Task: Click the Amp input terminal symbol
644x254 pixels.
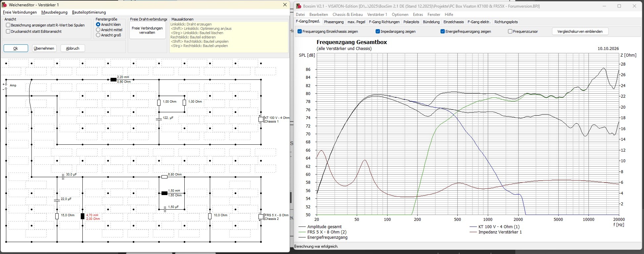Action: [x=5, y=86]
